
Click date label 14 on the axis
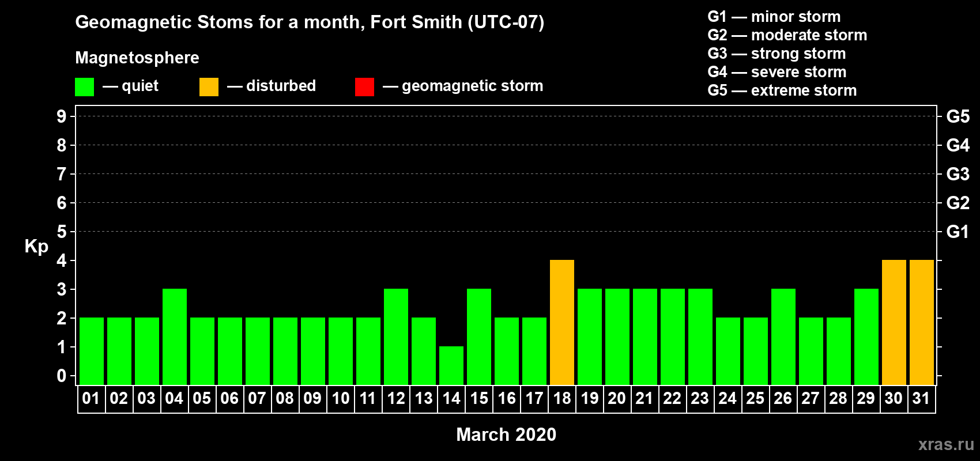point(451,399)
